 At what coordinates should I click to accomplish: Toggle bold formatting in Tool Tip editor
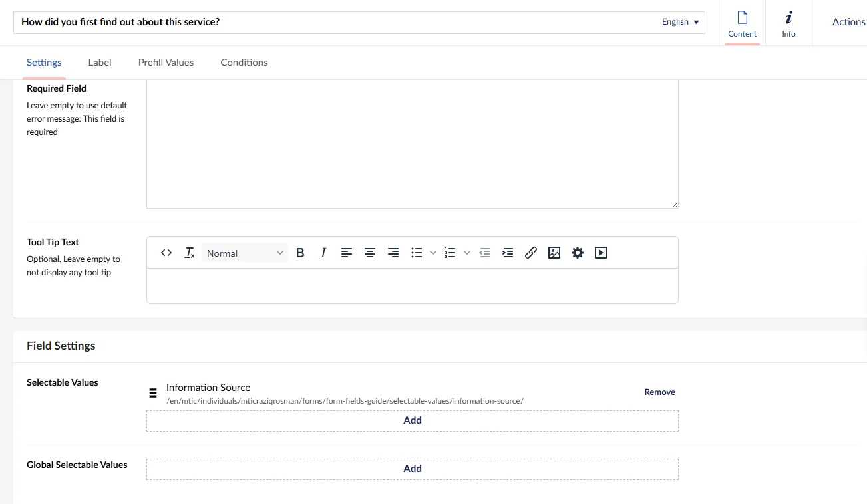point(300,253)
